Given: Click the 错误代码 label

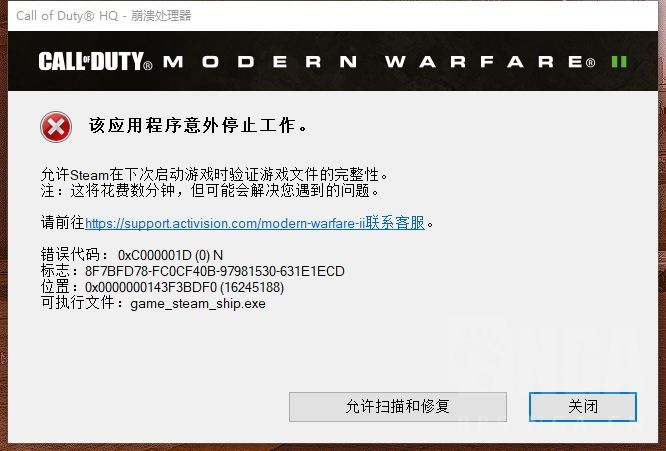Looking at the screenshot, I should click(70, 255).
